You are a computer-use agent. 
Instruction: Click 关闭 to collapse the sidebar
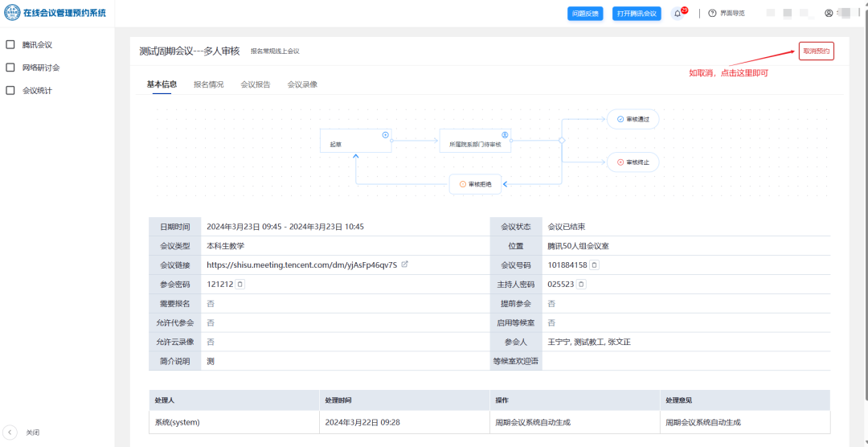point(33,433)
